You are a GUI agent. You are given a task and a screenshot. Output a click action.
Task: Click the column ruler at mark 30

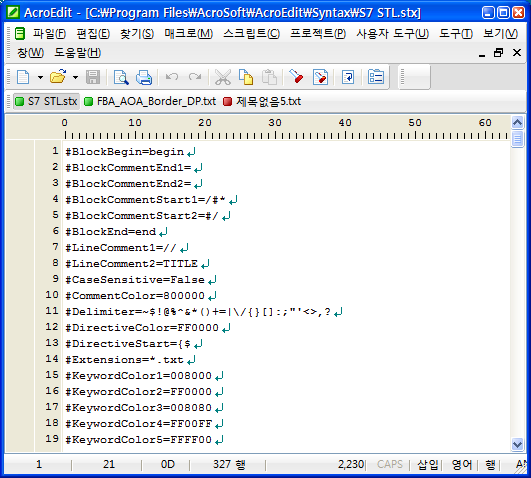[275, 123]
